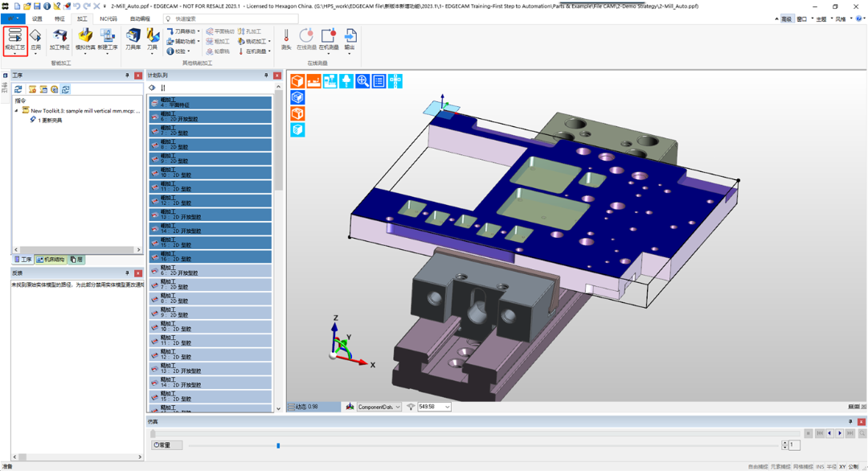Click the 新建工序 new sequence icon
Screen dimensions: 868x471
coord(108,40)
